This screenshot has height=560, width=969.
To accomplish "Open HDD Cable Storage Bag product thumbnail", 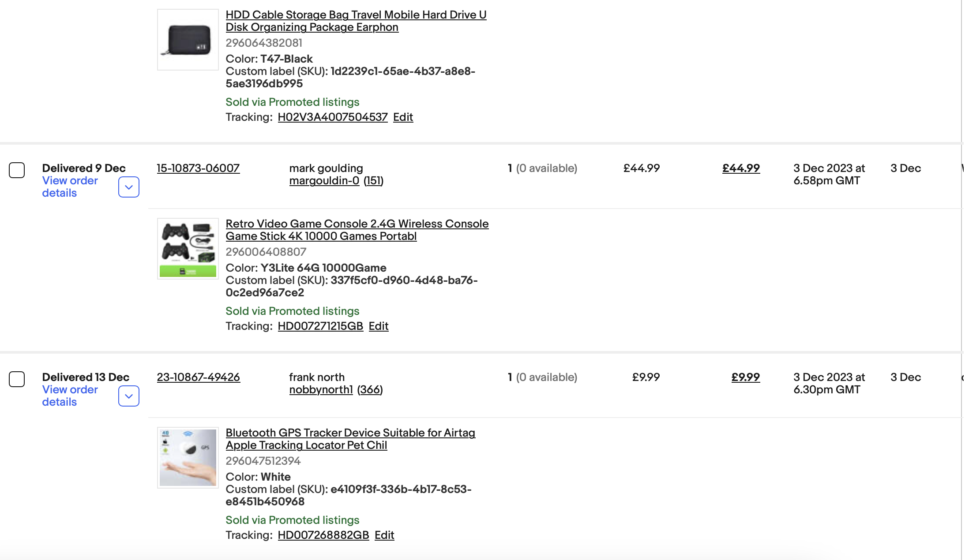I will pos(188,40).
